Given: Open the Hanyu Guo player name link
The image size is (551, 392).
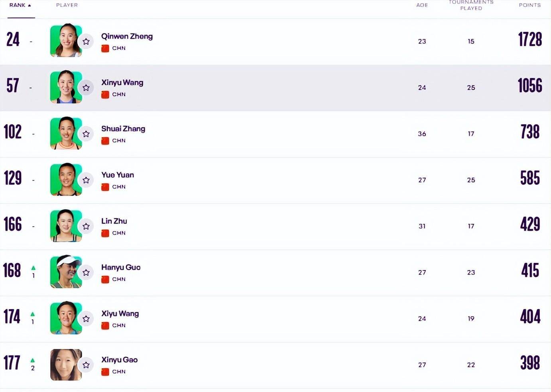Looking at the screenshot, I should pyautogui.click(x=121, y=267).
